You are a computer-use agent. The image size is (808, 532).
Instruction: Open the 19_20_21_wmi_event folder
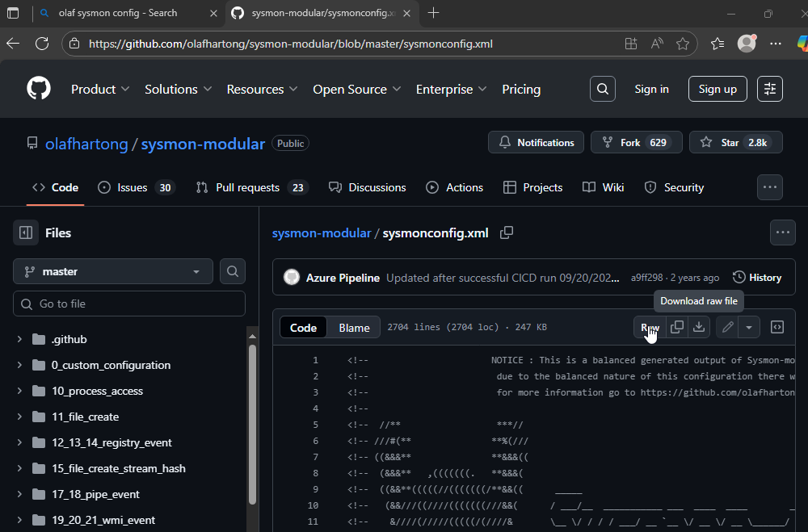click(x=103, y=520)
